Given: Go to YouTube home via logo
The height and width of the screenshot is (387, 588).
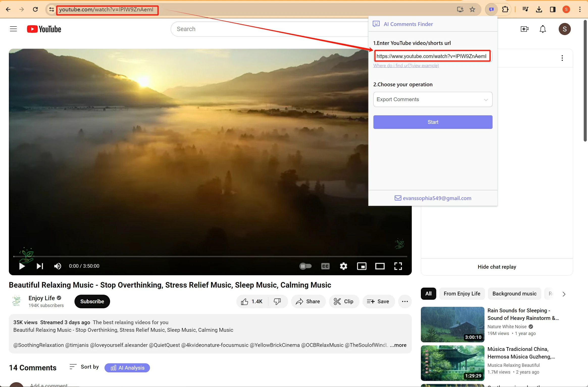Looking at the screenshot, I should 44,29.
